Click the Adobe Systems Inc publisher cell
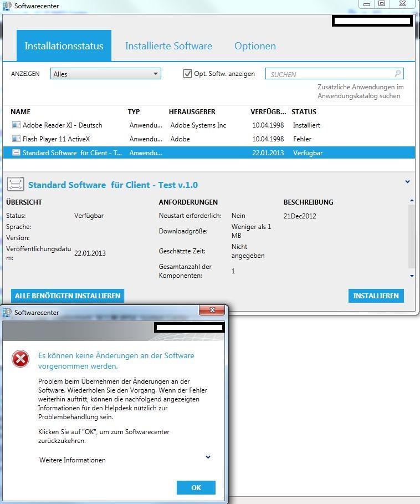 pos(198,125)
